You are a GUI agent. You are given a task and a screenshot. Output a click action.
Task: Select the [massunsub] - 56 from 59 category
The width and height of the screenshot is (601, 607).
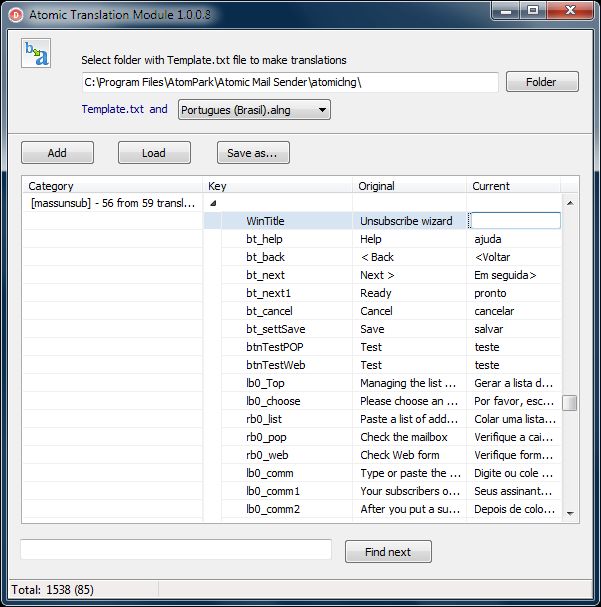tap(113, 203)
